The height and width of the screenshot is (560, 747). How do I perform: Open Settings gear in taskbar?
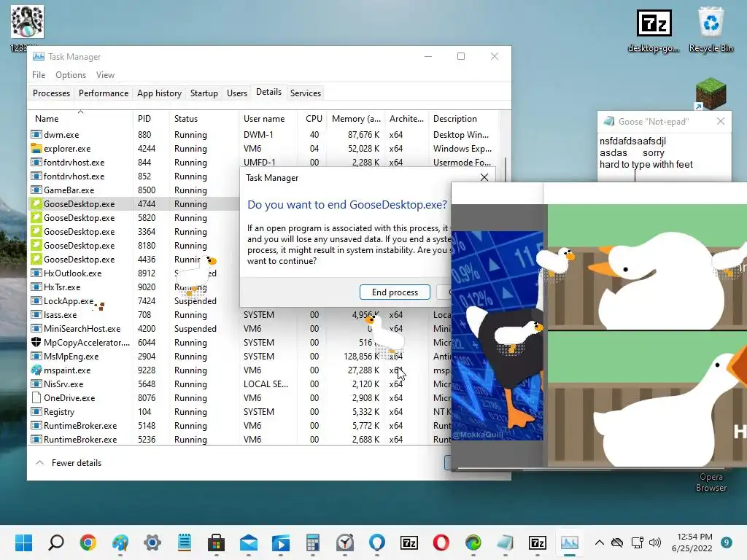[152, 542]
